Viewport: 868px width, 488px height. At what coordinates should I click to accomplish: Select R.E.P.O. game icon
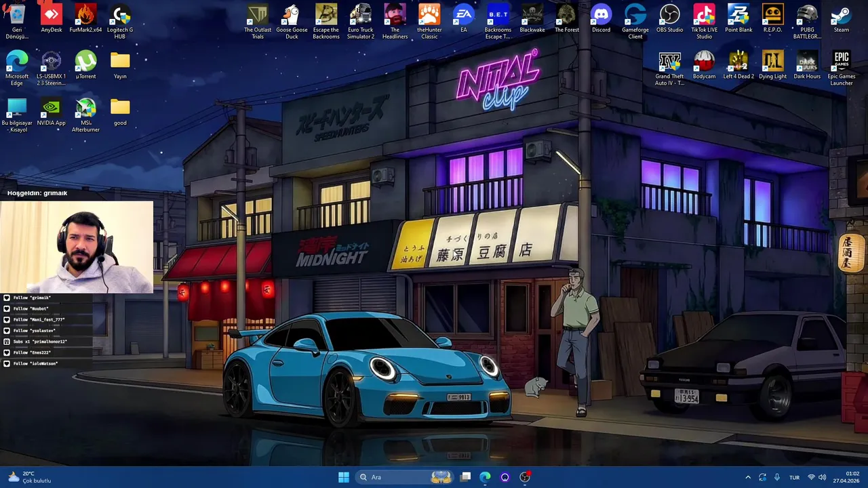click(772, 19)
